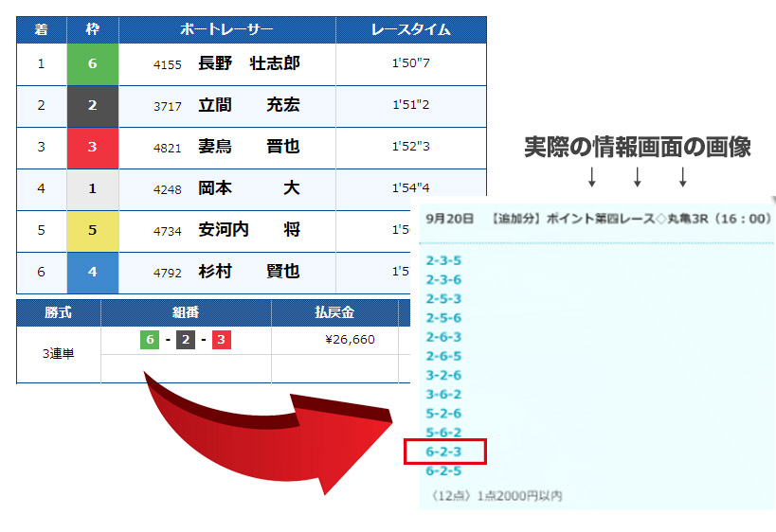
Task: Click the small red 3 badge in the 3連単 row
Action: [222, 340]
